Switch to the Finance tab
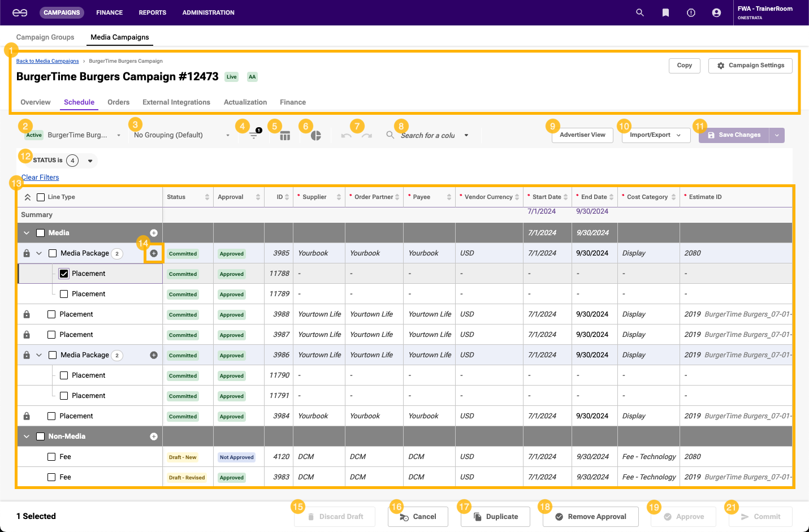 tap(292, 102)
